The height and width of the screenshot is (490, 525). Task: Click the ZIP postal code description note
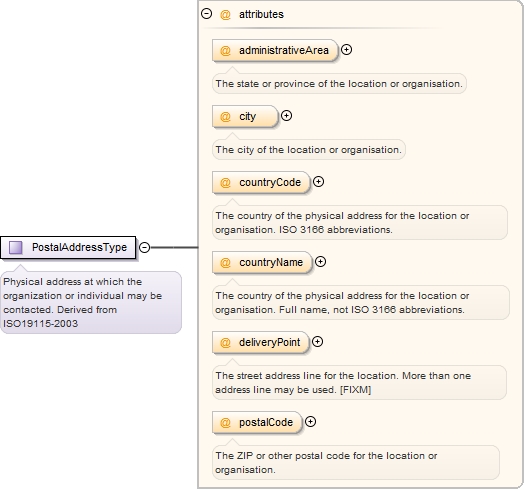pos(356,463)
